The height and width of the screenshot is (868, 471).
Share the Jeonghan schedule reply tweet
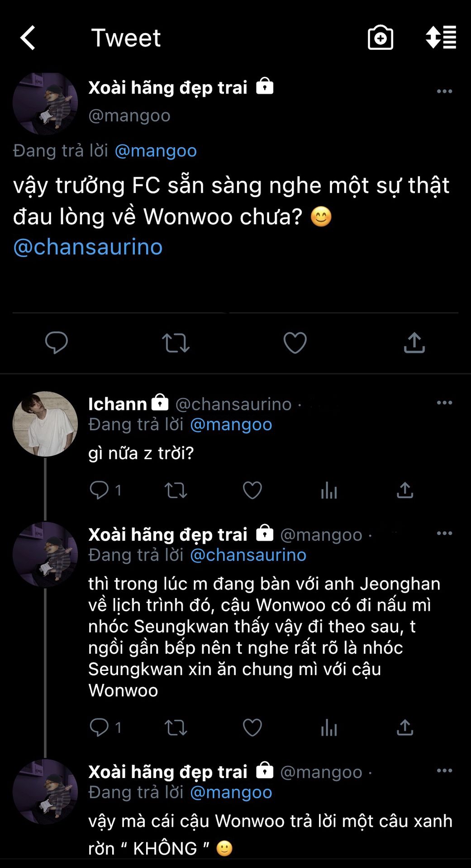(x=405, y=727)
